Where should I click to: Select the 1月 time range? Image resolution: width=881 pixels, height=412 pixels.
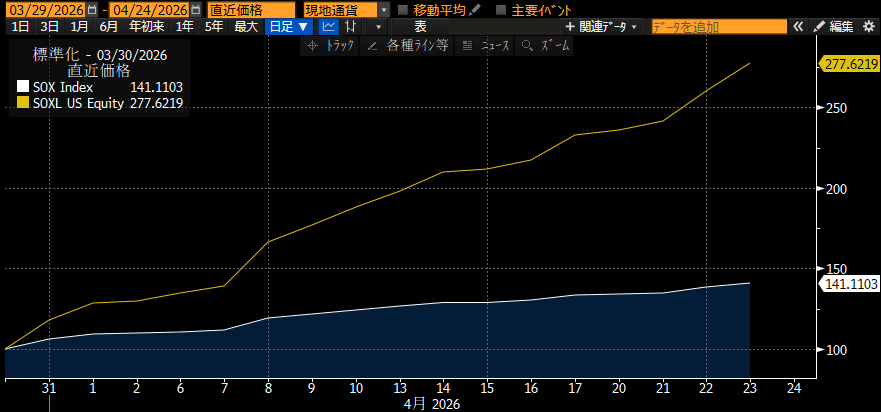[x=79, y=26]
